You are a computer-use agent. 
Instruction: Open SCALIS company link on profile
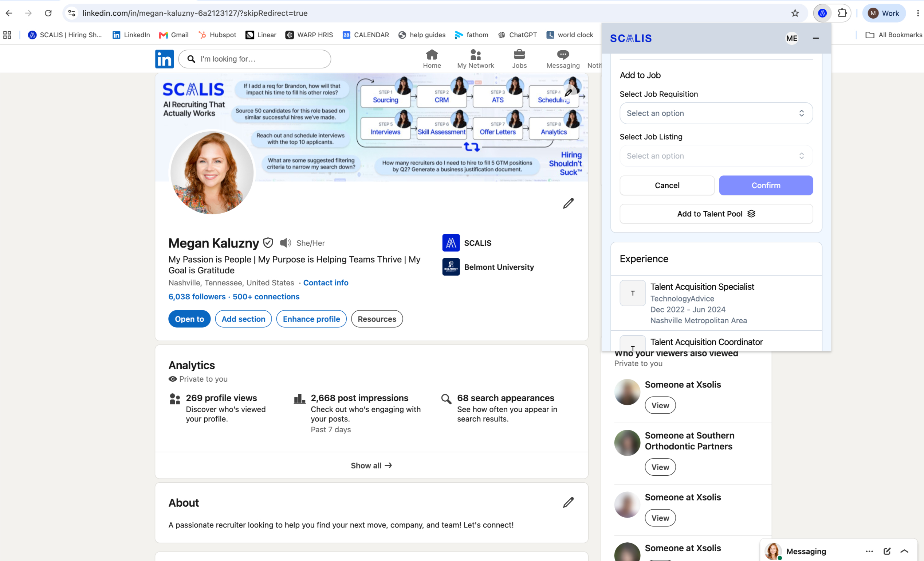click(467, 243)
